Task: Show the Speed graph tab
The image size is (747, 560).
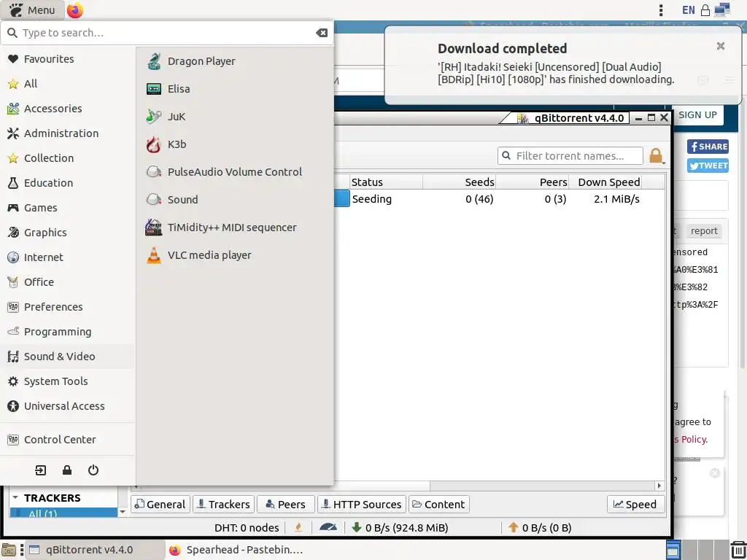Action: (x=635, y=505)
